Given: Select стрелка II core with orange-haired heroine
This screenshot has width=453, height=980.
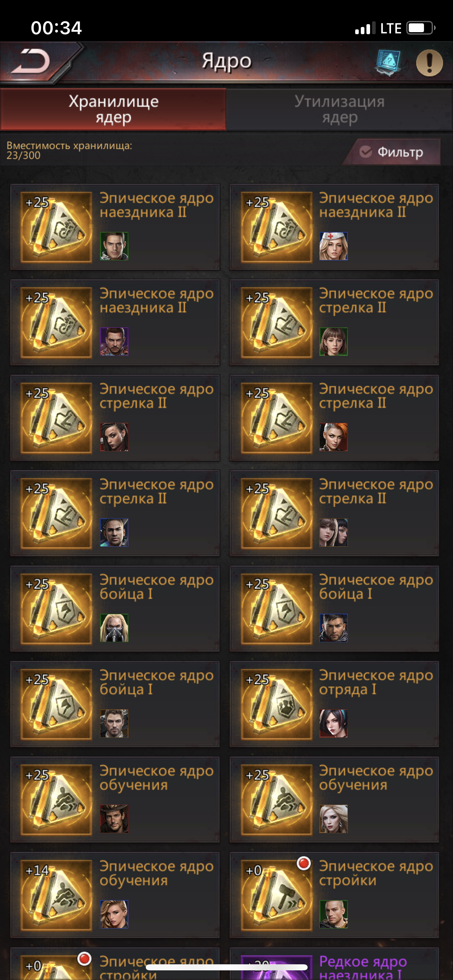Looking at the screenshot, I should coord(334,418).
